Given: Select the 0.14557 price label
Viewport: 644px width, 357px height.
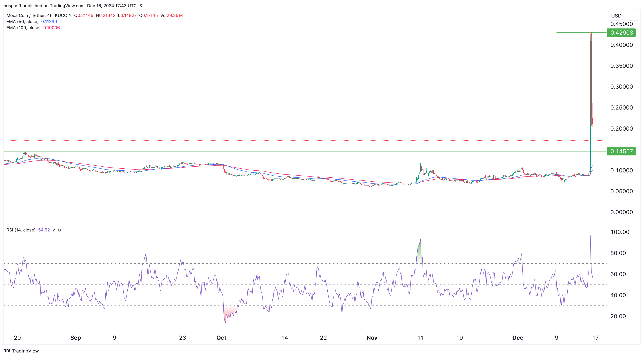Looking at the screenshot, I should coord(621,151).
